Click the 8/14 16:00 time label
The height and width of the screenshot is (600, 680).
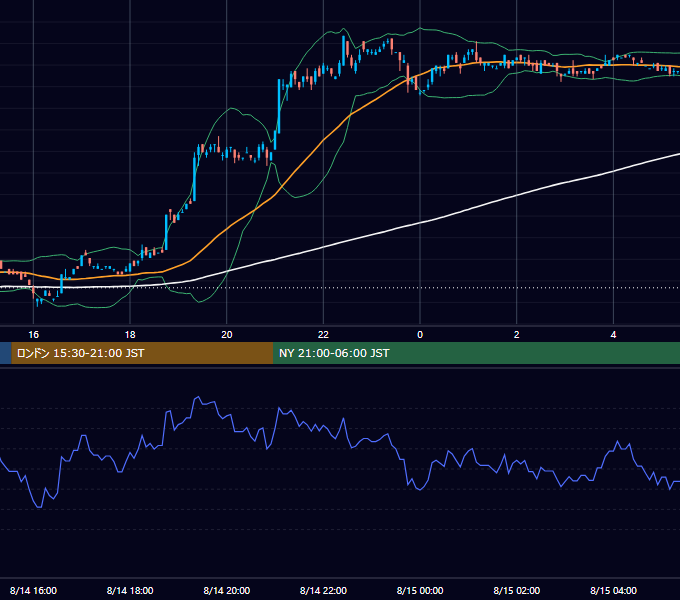[33, 590]
